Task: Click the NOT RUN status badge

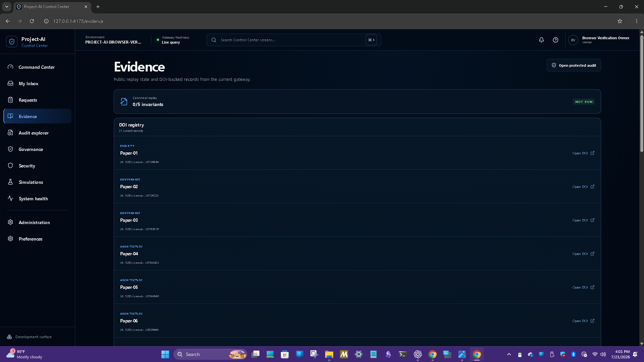Action: [584, 102]
